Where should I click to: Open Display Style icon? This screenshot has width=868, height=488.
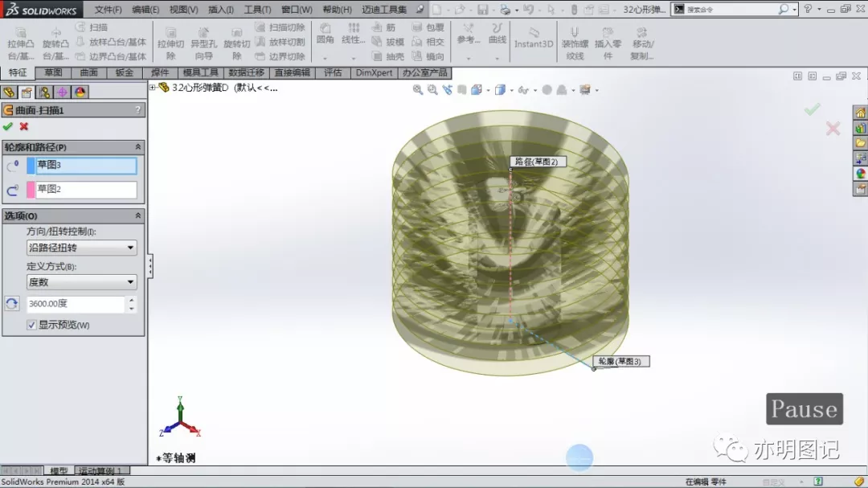pos(501,90)
